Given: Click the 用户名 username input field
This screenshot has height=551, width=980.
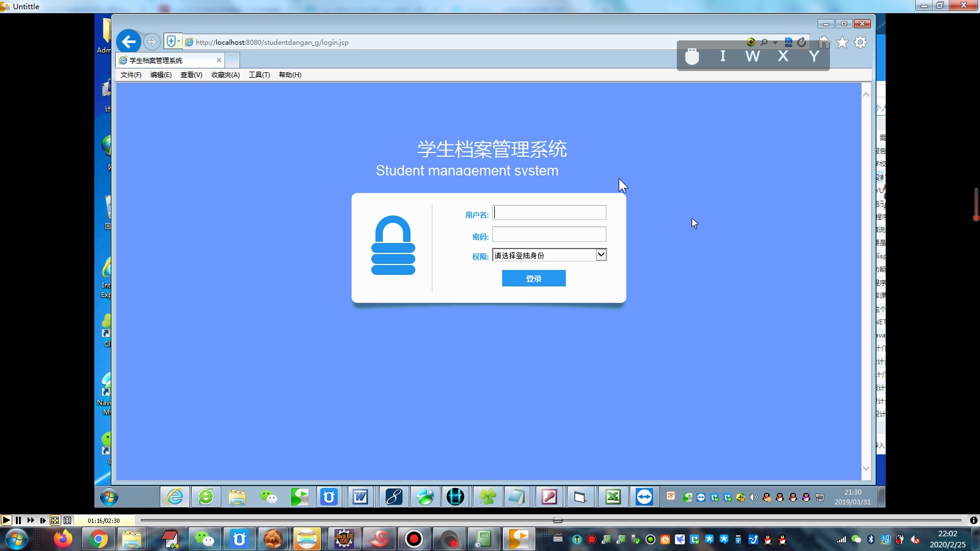Looking at the screenshot, I should click(x=549, y=212).
